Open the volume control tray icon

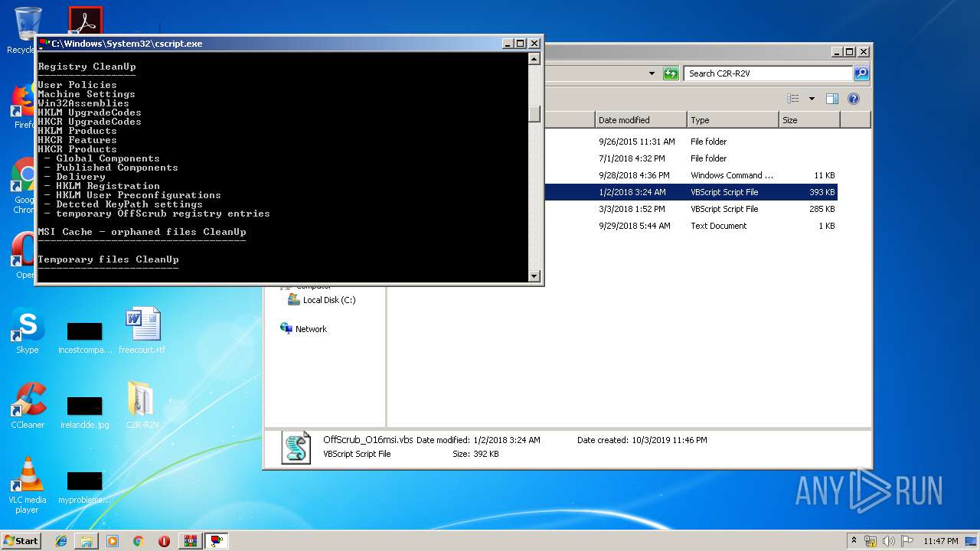point(889,541)
